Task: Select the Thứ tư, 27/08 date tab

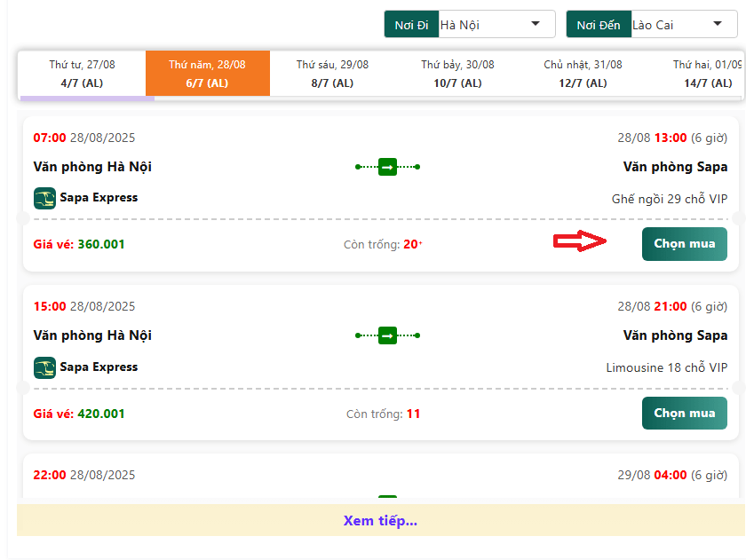Action: pos(82,74)
